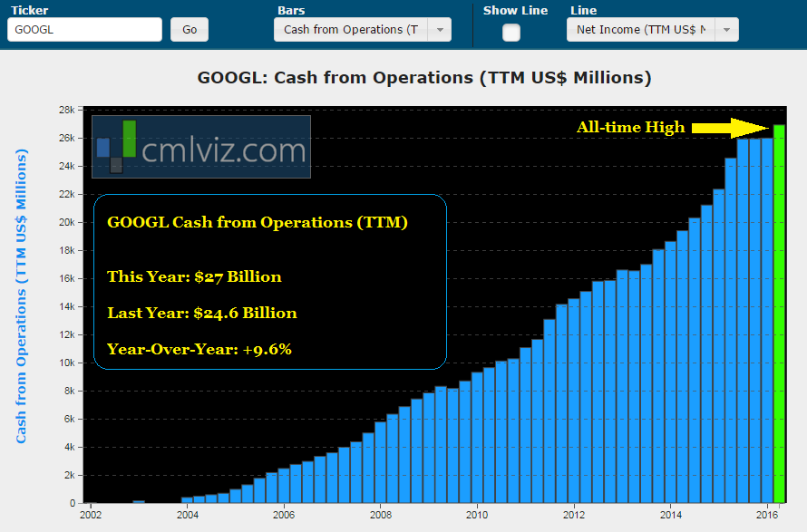Screen dimensions: 807x532
Task: Click the vertical axis title Cash from Operations
Action: tap(21, 296)
